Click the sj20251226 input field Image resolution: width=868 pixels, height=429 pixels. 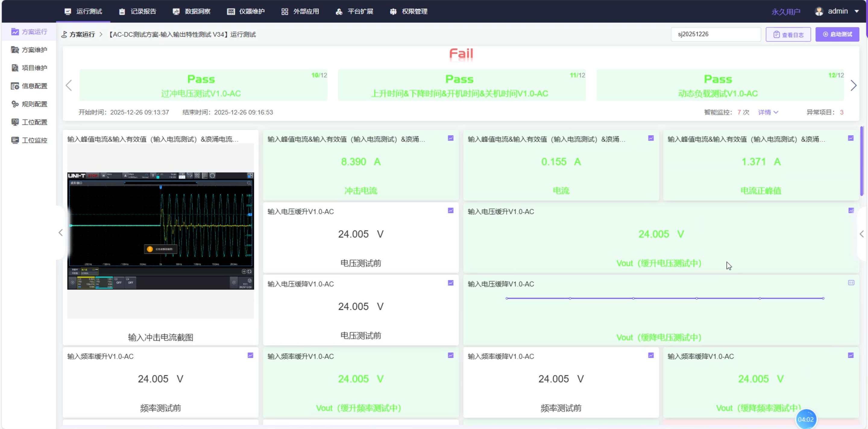point(715,34)
